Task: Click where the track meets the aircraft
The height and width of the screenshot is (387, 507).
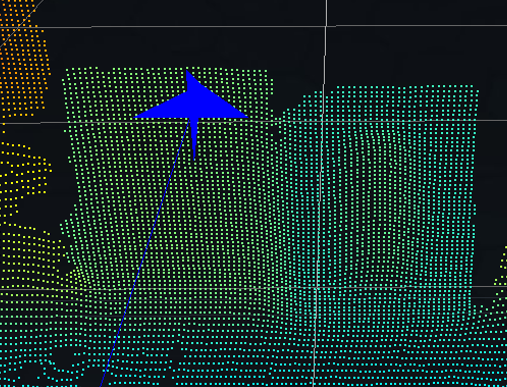Action: [190, 121]
